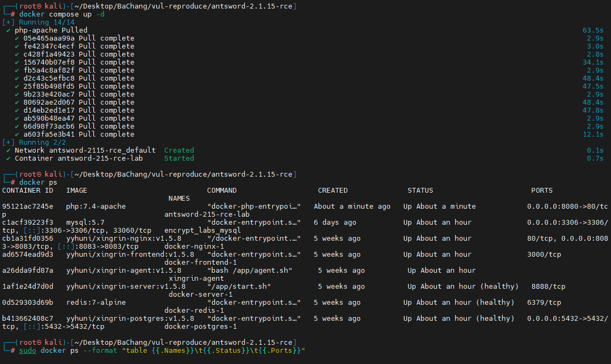This screenshot has height=364, width=611.
Task: Click the PORTS column header
Action: coord(542,191)
